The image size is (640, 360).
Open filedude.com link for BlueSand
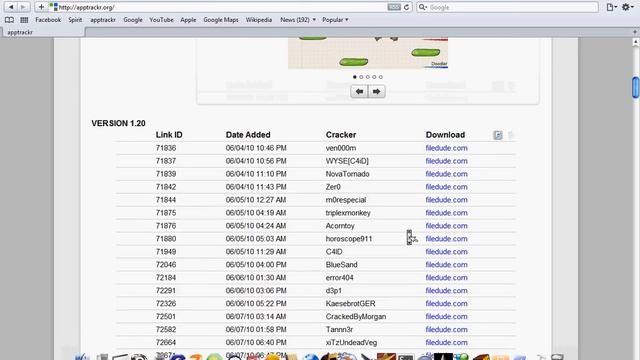(x=447, y=265)
